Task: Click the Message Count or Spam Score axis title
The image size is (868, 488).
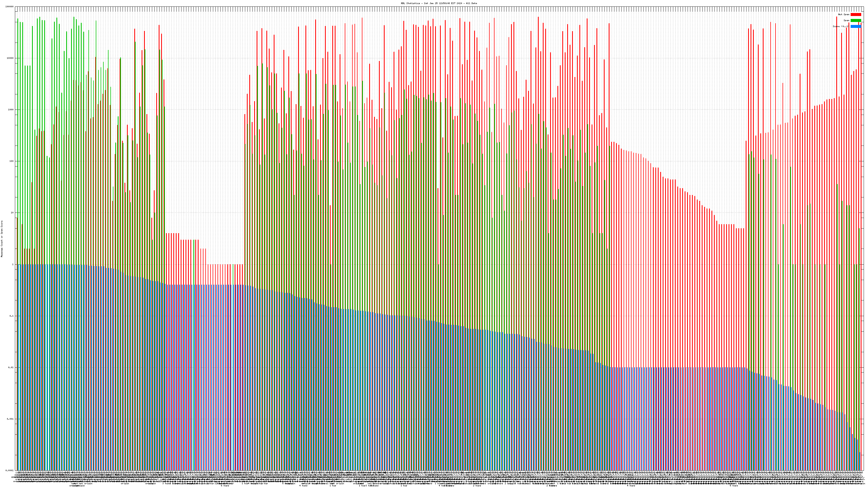Action: point(2,239)
